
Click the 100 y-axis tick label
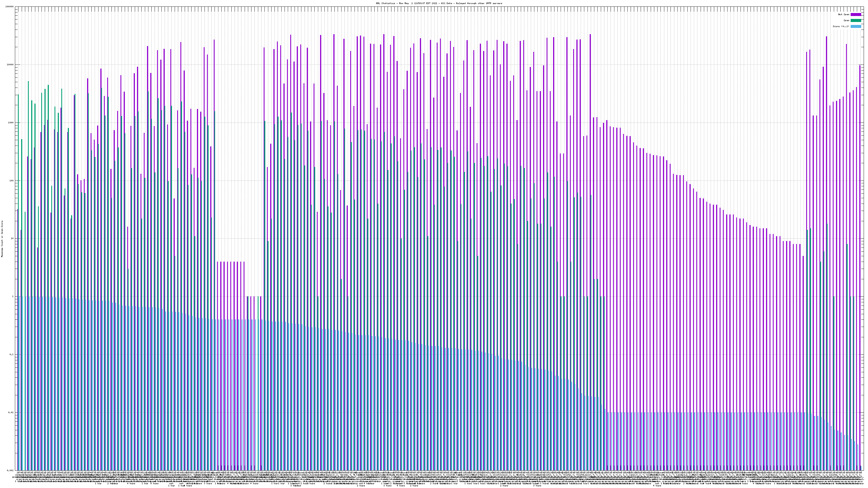[12, 181]
